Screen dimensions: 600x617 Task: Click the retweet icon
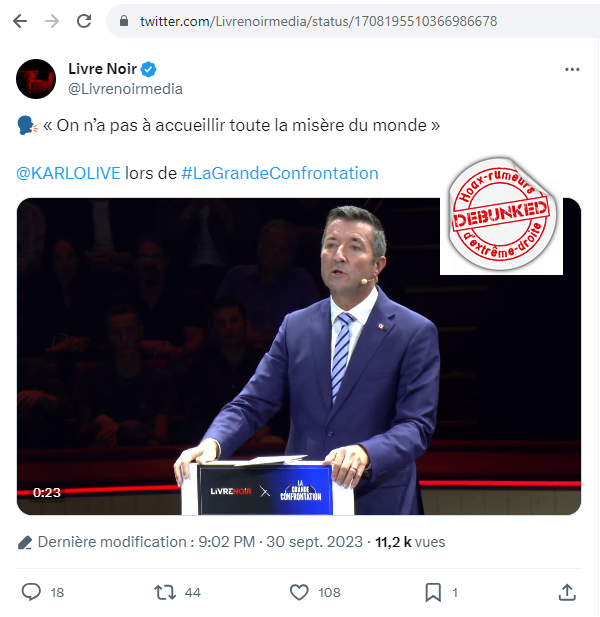[x=165, y=592]
